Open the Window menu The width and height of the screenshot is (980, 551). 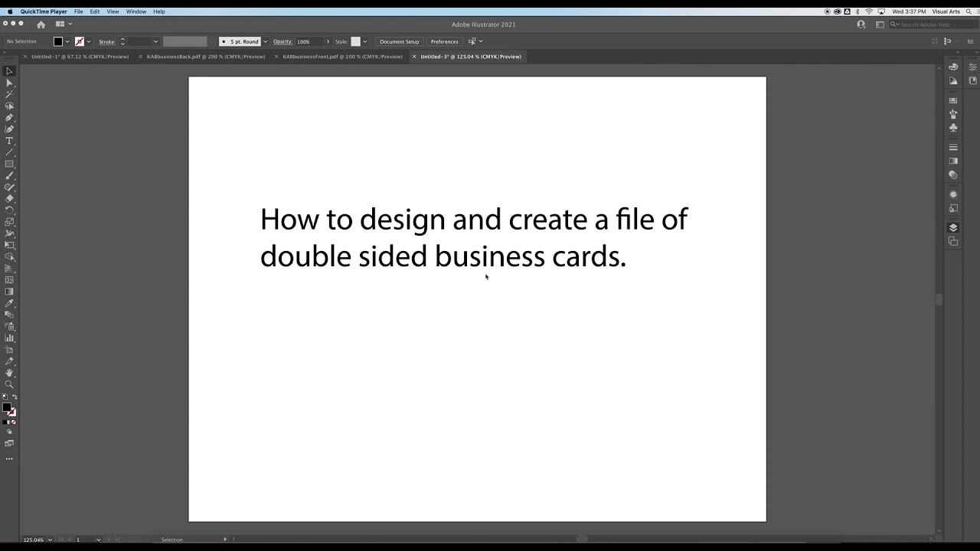(x=136, y=11)
